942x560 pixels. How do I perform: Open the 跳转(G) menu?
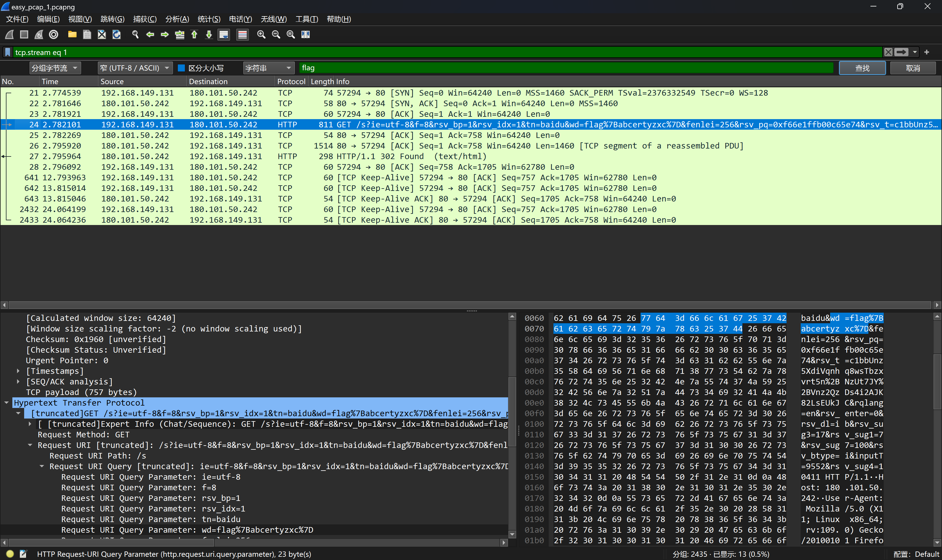point(112,19)
